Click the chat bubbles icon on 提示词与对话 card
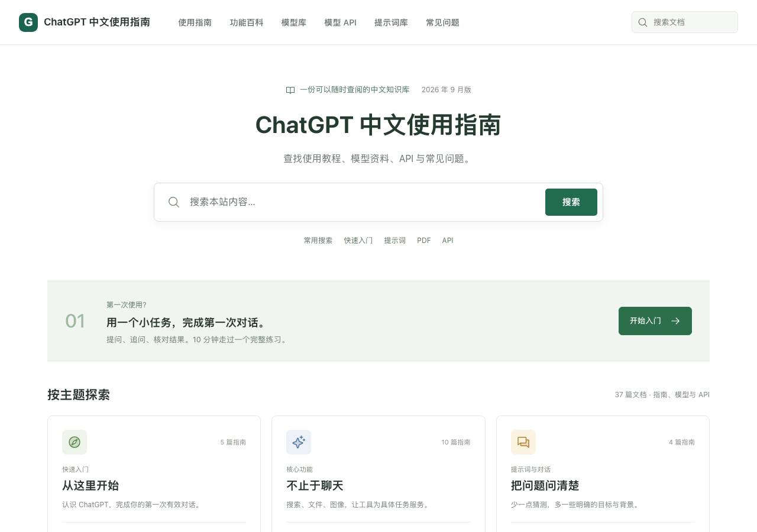Screen dimensions: 757x532 click(x=523, y=442)
